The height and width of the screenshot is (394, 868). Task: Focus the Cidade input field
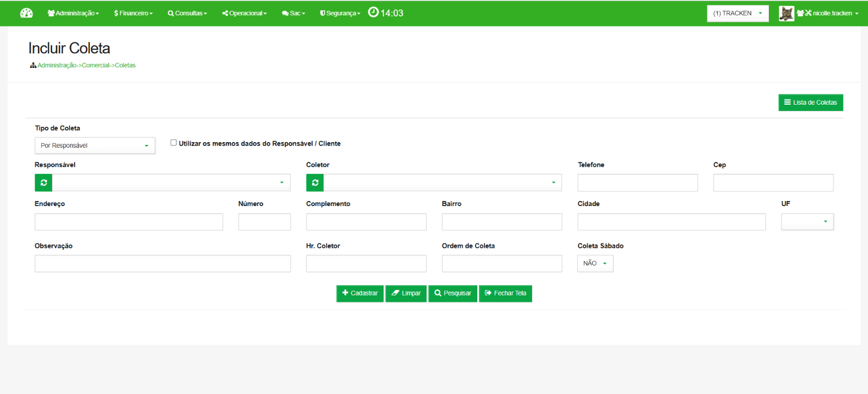coord(672,222)
